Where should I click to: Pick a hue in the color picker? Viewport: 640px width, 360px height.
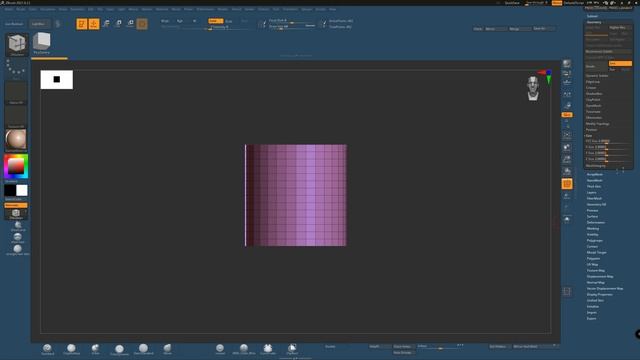coord(16,166)
